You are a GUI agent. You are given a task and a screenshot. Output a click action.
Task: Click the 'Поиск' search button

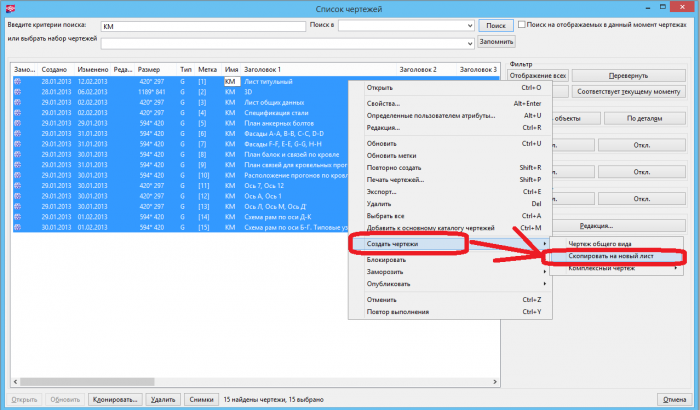click(x=496, y=25)
